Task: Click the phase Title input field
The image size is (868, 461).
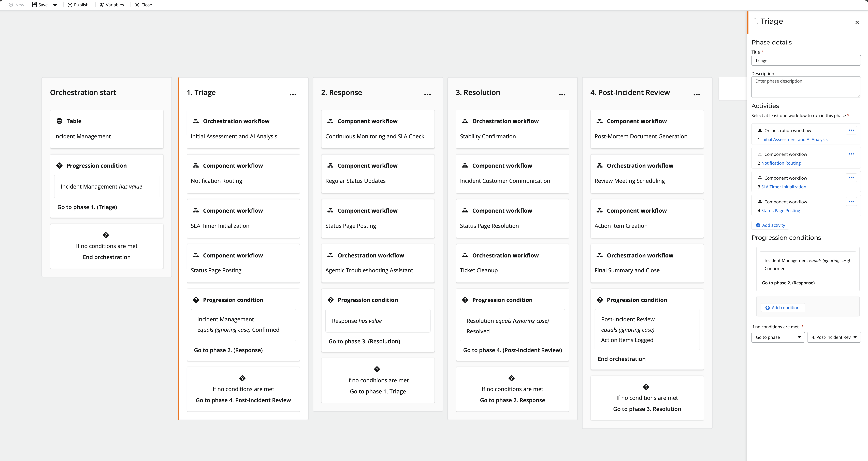Action: 806,61
